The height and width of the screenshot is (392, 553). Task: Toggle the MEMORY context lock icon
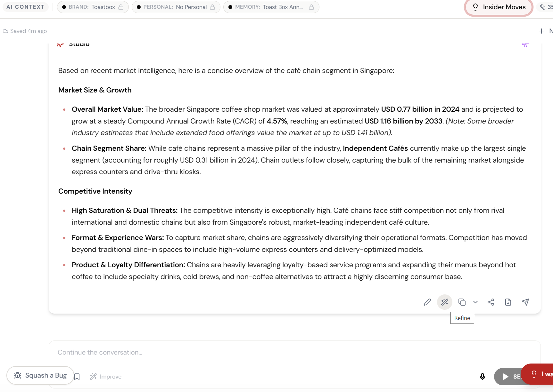click(311, 7)
